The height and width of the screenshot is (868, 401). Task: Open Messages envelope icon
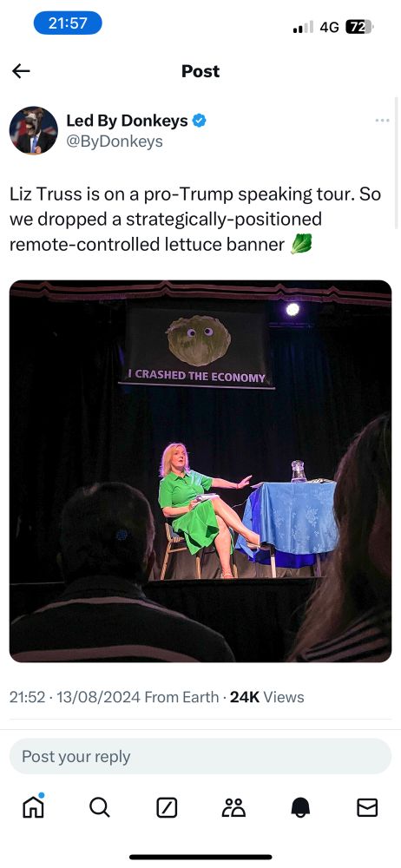coord(367,807)
